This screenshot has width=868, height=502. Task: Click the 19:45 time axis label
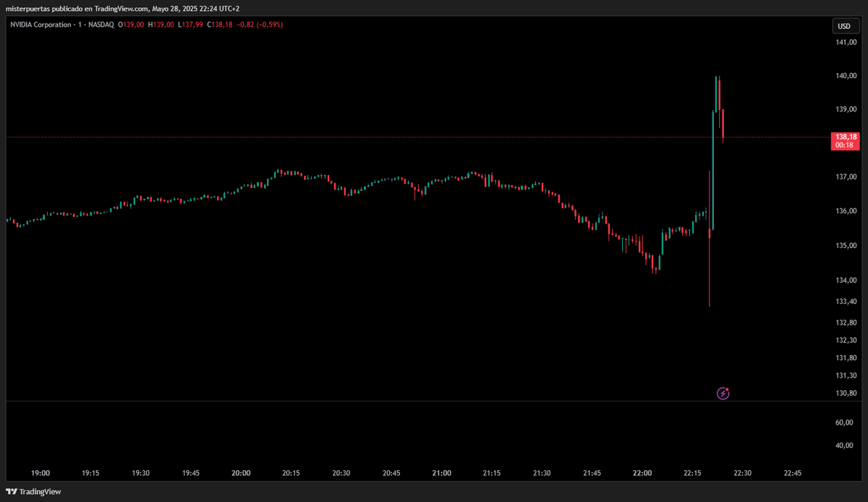click(x=191, y=473)
